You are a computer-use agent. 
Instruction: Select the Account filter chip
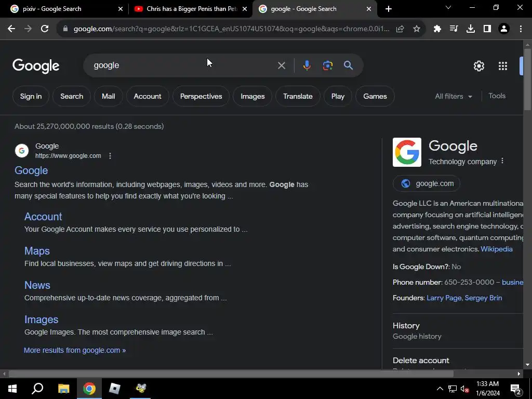pyautogui.click(x=147, y=96)
